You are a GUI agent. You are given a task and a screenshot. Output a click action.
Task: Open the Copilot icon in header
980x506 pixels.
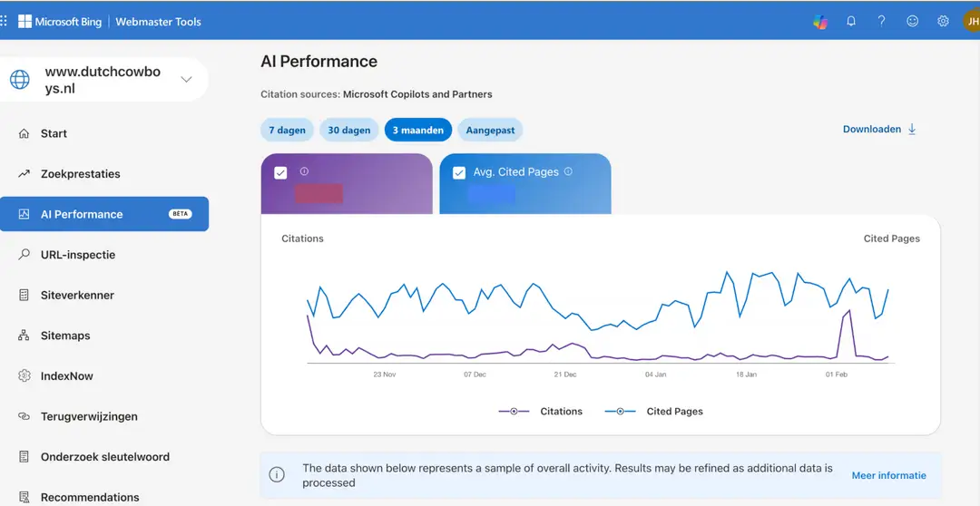click(x=820, y=21)
